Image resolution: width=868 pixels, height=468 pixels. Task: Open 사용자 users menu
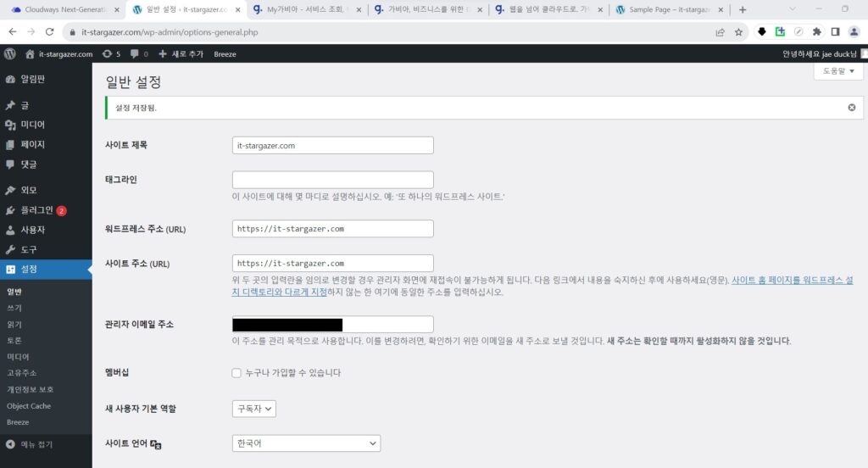[x=46, y=230]
